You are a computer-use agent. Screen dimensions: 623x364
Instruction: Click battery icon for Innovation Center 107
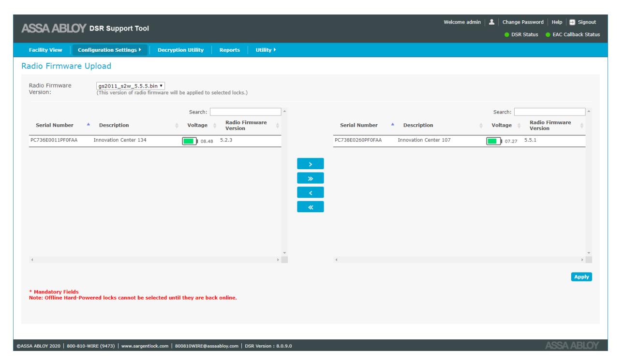(495, 141)
